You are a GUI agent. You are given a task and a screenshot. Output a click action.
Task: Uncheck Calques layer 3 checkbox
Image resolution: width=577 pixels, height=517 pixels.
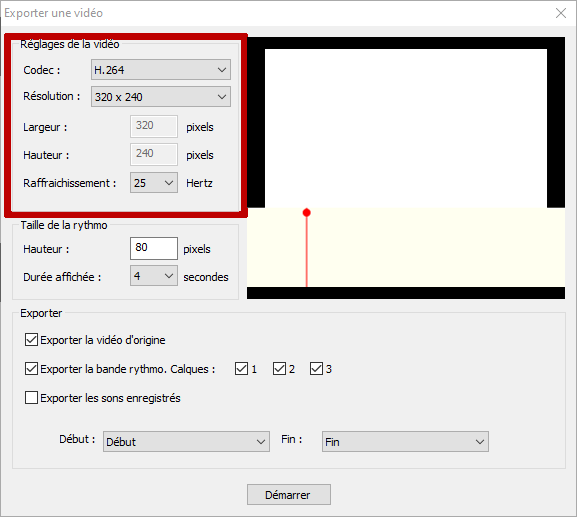click(x=316, y=368)
